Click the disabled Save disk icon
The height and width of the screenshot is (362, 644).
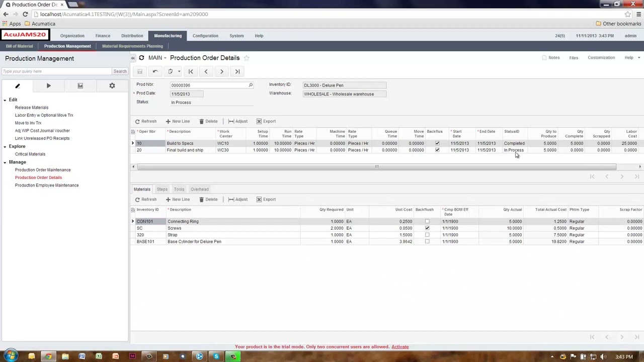[x=140, y=71]
